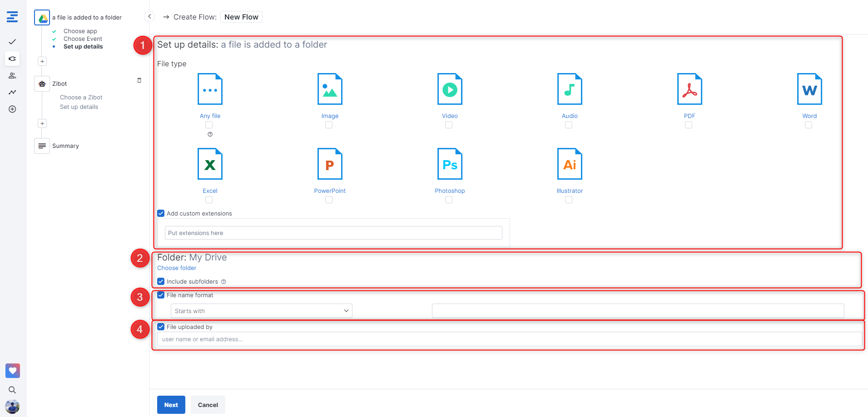This screenshot has height=417, width=868.
Task: Delete the Zibot step with trash icon
Action: 139,80
